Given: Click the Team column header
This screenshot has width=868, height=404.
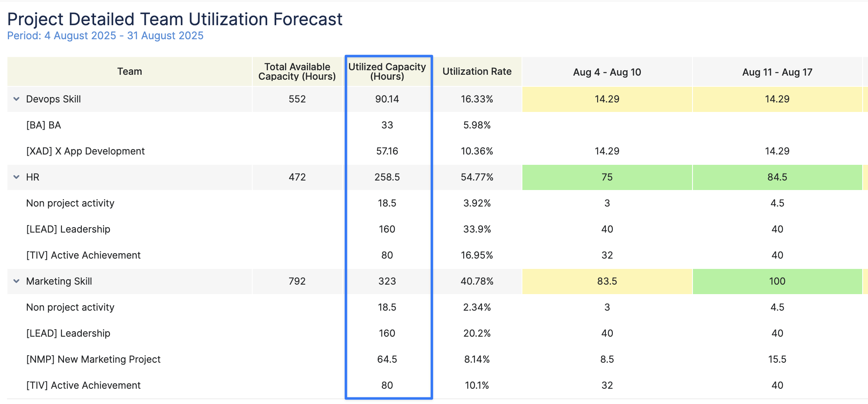Looking at the screenshot, I should [x=129, y=71].
